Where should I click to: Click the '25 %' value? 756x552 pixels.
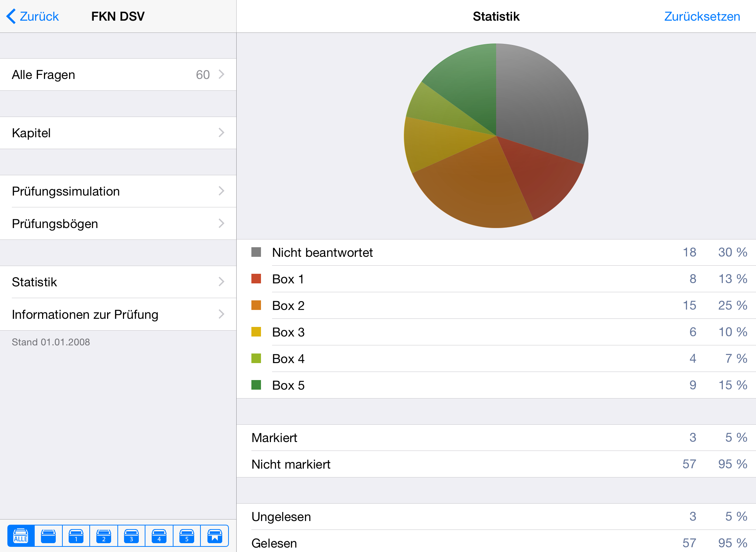coord(733,306)
